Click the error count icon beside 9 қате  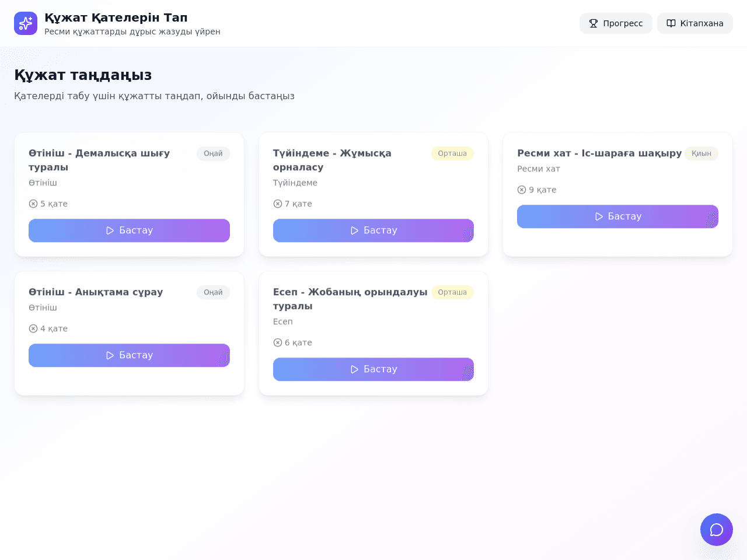[x=522, y=190]
